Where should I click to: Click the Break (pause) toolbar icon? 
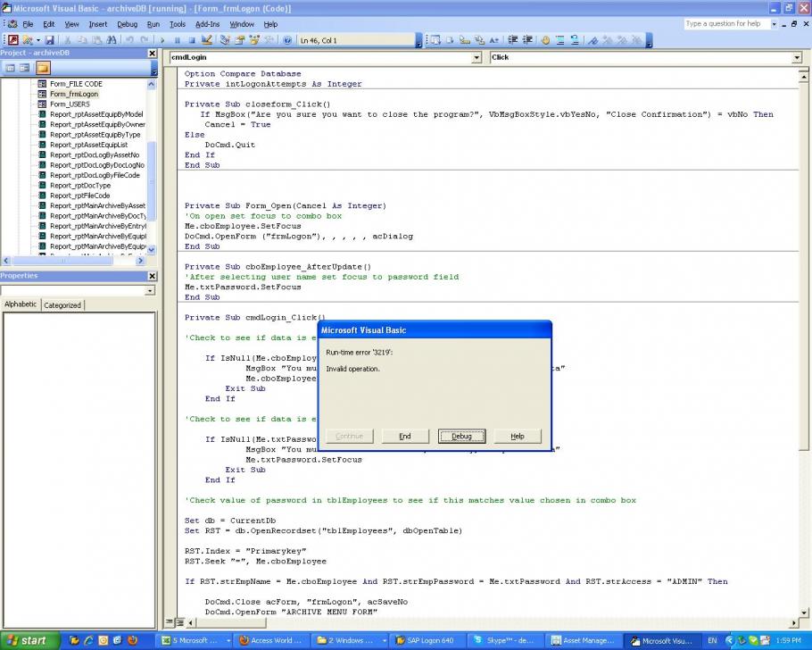pos(178,40)
